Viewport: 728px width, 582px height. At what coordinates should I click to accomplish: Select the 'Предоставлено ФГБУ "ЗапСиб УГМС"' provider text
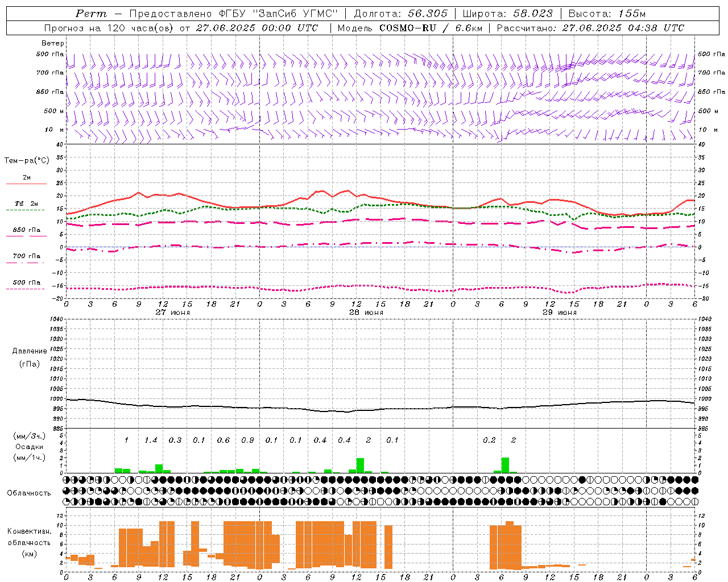pos(233,14)
